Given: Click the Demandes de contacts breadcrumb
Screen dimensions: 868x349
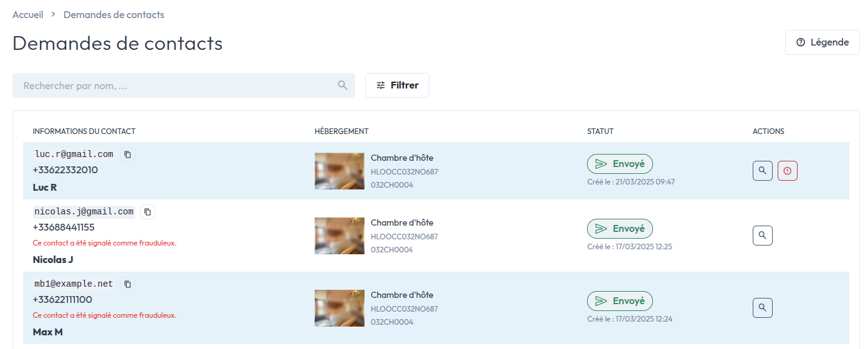Looking at the screenshot, I should click(114, 14).
